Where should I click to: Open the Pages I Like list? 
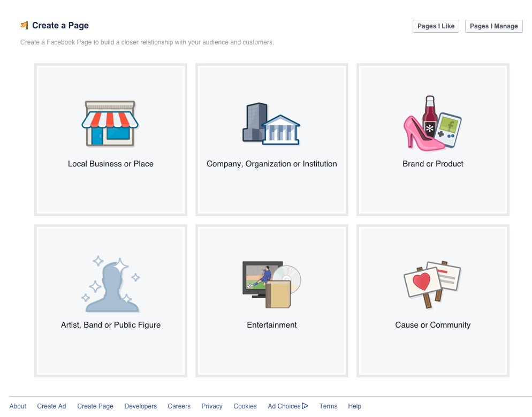pos(435,26)
